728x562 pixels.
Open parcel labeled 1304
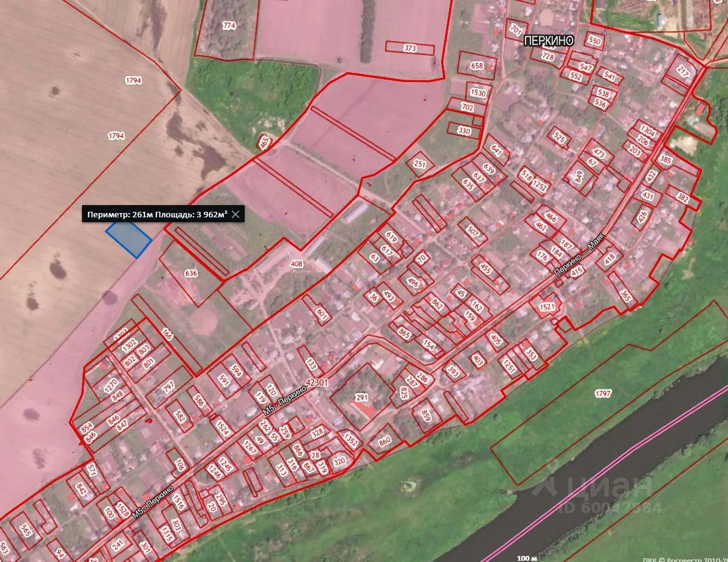tap(647, 131)
